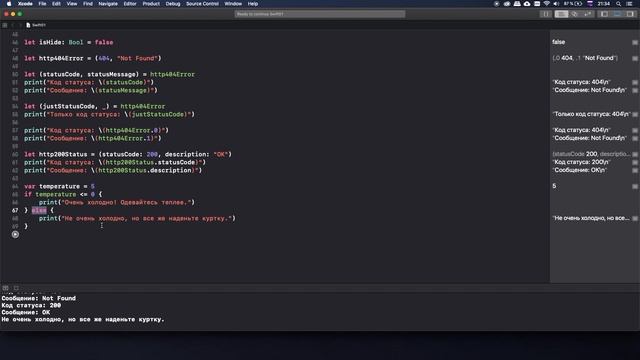Click the console line 'Сообщение: OK'
This screenshot has width=640, height=360.
tap(26, 312)
